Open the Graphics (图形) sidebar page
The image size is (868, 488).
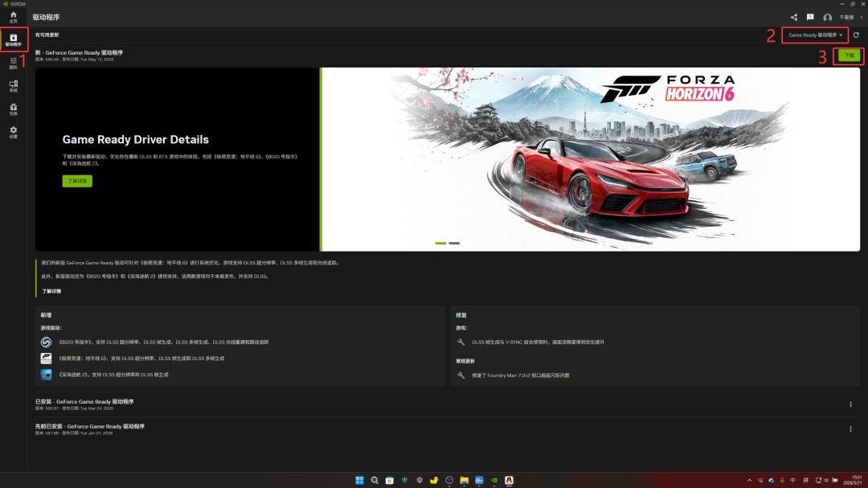tap(14, 64)
